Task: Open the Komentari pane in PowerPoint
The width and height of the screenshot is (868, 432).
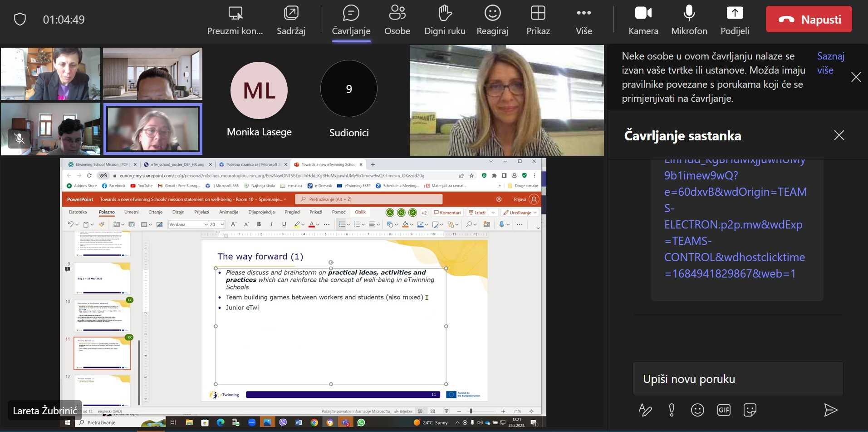Action: [447, 213]
